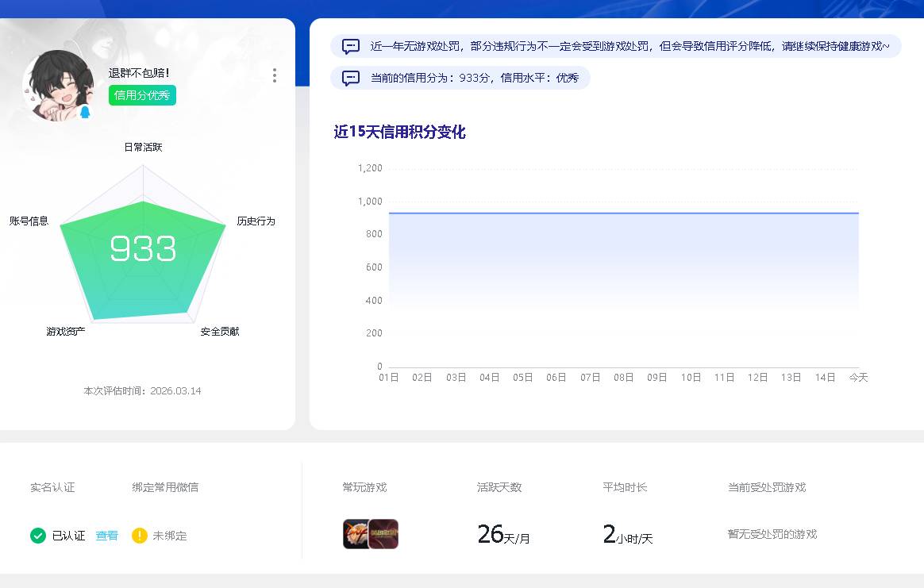Click the 查看 link next to 已认证
924x588 pixels.
point(106,536)
